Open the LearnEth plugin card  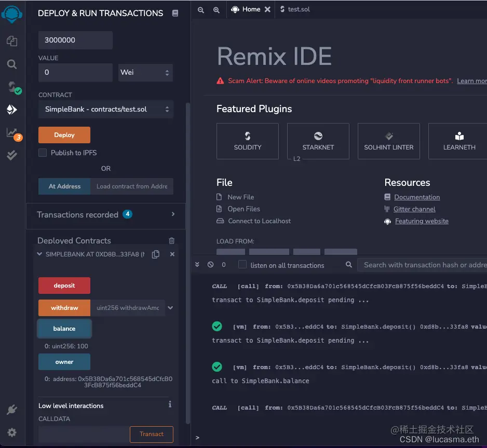click(x=459, y=141)
